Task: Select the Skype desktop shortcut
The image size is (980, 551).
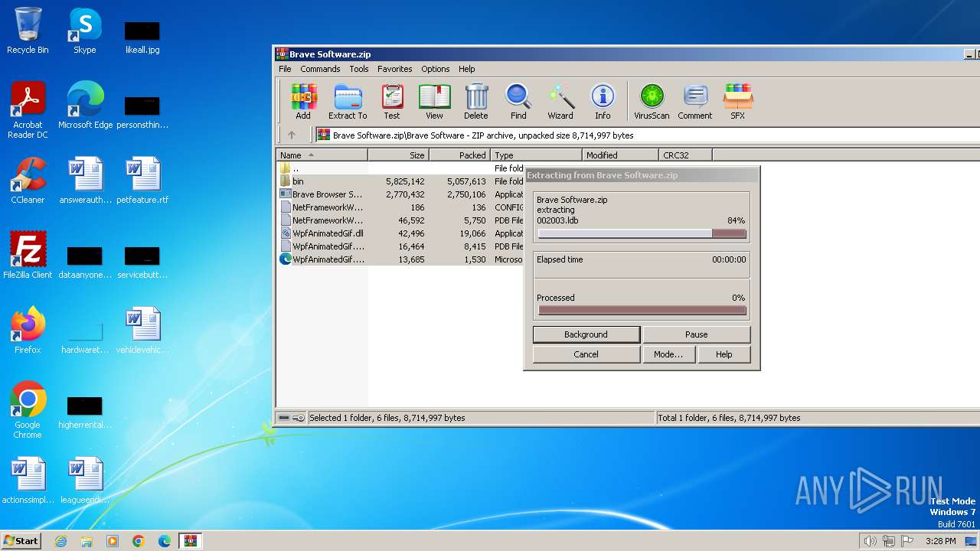Action: pyautogui.click(x=84, y=31)
